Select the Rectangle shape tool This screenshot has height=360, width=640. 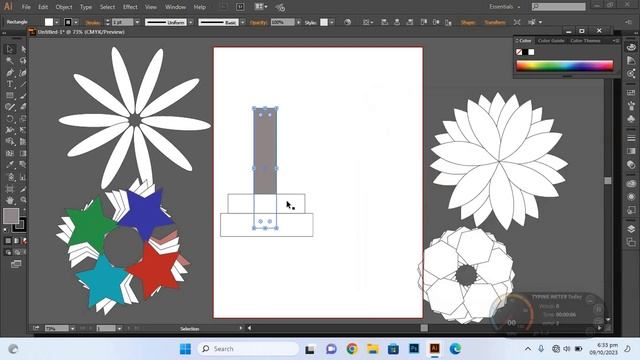click(x=10, y=96)
